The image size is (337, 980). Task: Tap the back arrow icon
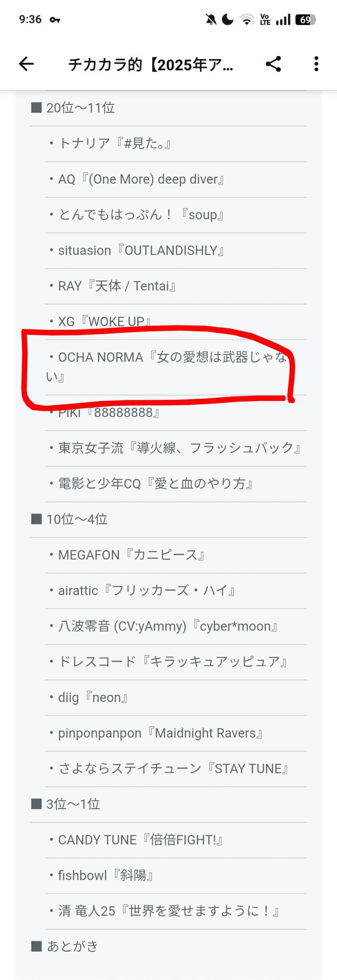click(26, 64)
